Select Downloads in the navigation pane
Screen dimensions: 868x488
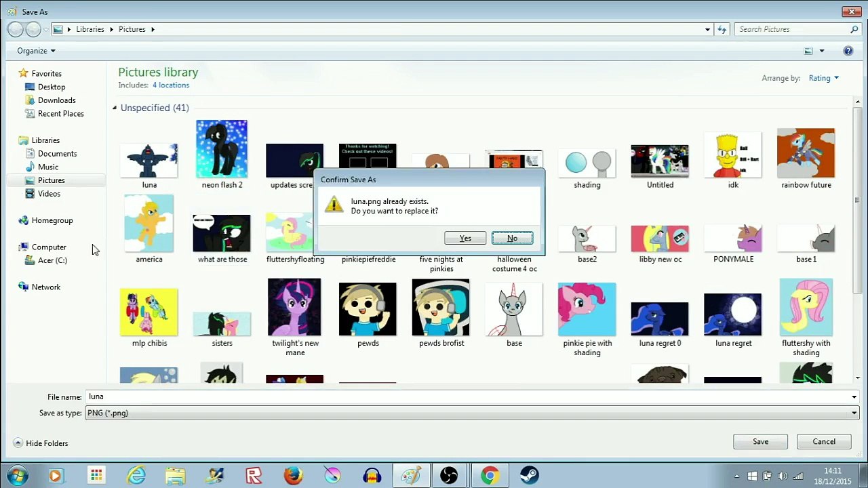point(50,100)
